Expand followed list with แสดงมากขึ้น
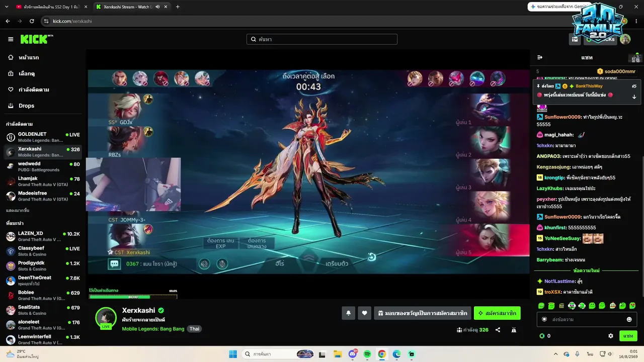Viewport: 644px width, 362px height. pos(18,210)
